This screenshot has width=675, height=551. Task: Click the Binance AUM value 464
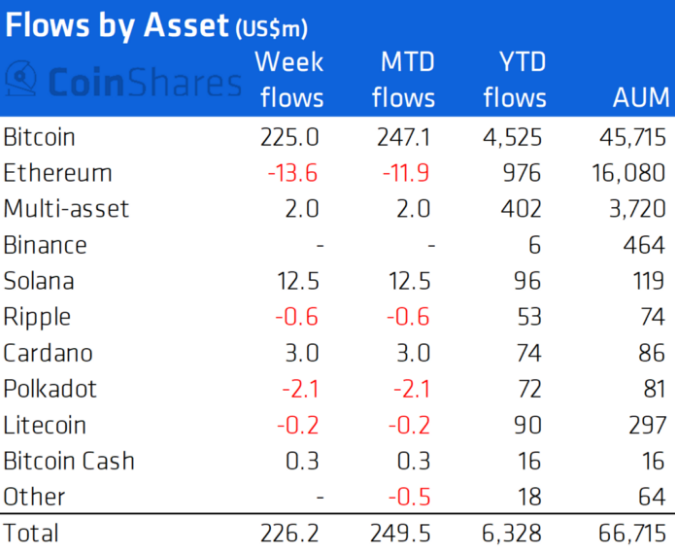pyautogui.click(x=642, y=245)
